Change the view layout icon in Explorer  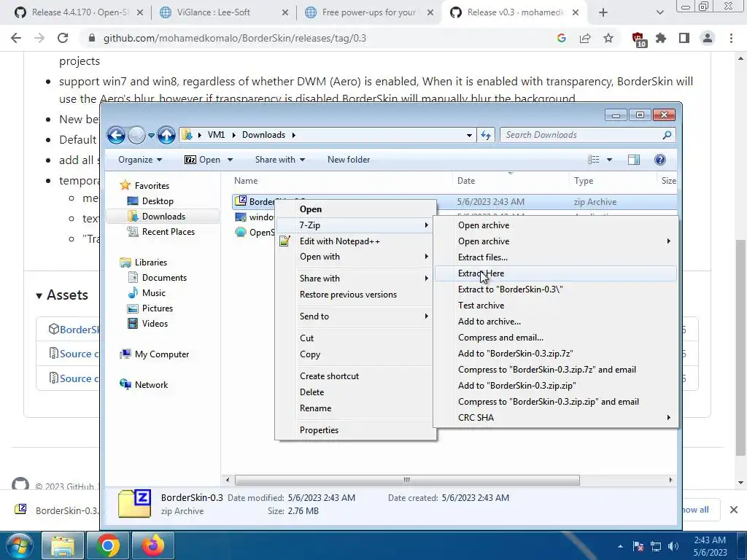coord(594,160)
